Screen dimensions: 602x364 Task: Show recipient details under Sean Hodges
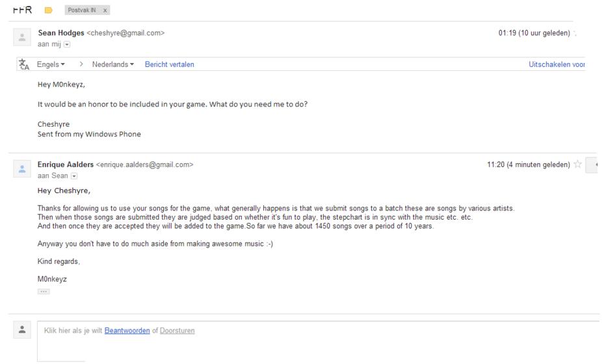tap(67, 45)
